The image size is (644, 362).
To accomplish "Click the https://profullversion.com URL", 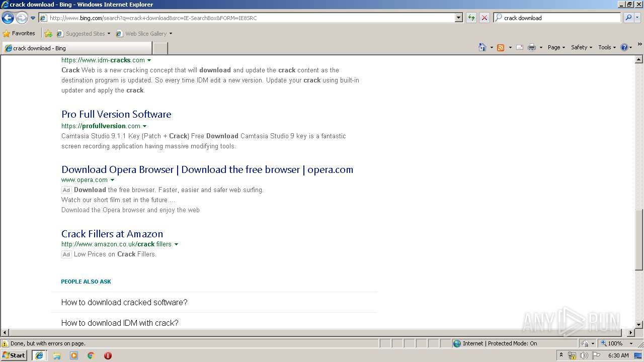I will point(101,126).
